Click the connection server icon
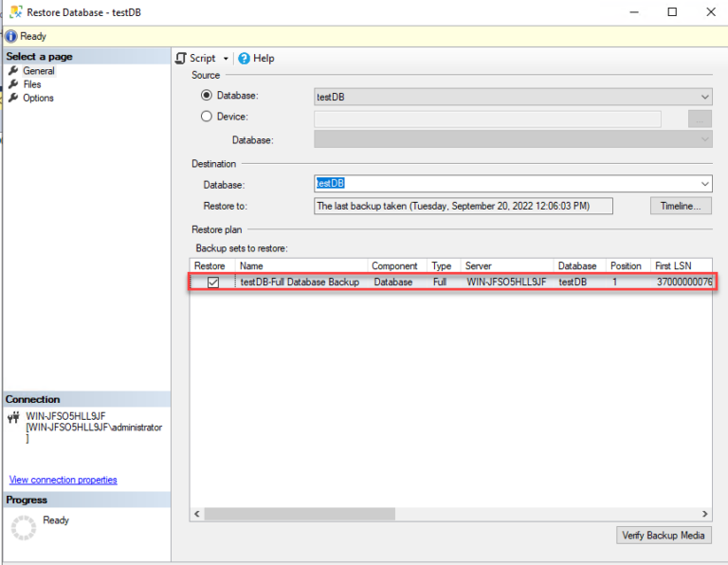Screen dimensions: 728x565 13,417
